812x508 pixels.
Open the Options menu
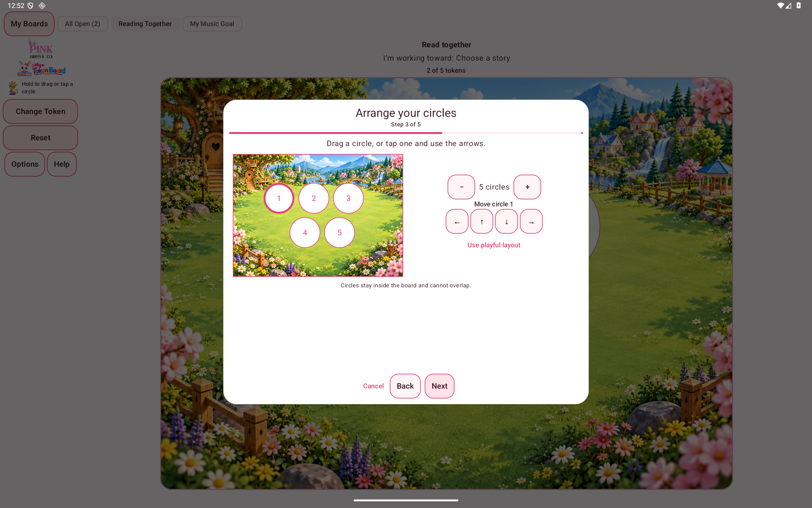(25, 164)
